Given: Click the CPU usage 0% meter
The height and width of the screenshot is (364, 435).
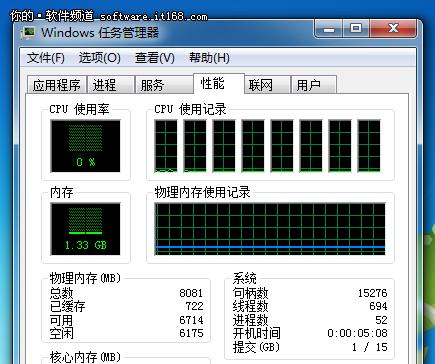Looking at the screenshot, I should (x=85, y=146).
